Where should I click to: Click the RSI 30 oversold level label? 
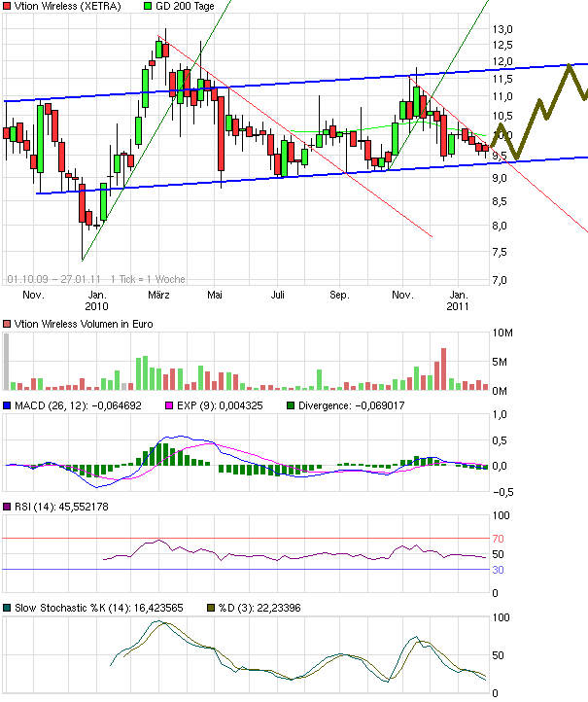click(498, 570)
